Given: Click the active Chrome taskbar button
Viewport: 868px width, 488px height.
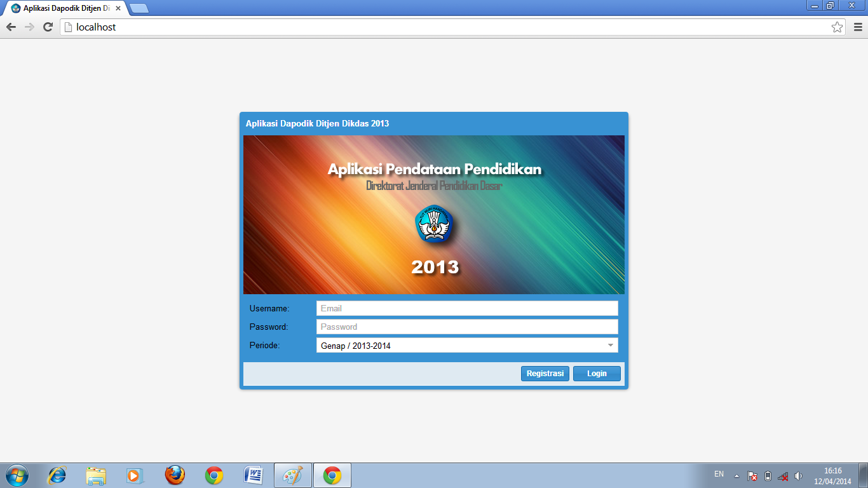Looking at the screenshot, I should (332, 475).
